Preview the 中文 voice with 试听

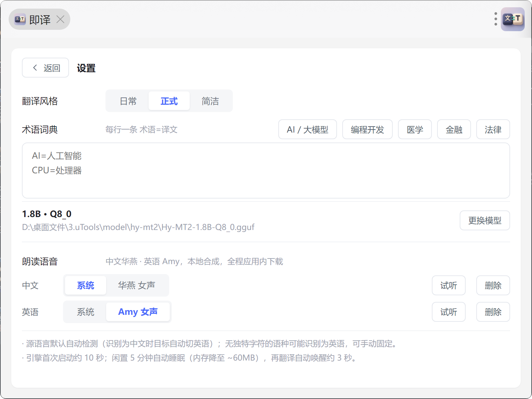(x=449, y=285)
